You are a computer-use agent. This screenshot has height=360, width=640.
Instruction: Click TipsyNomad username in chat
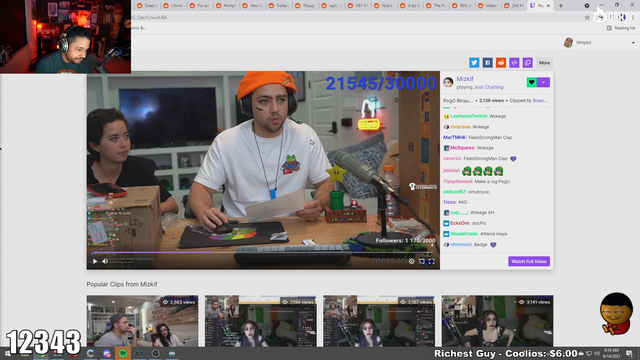tap(458, 181)
